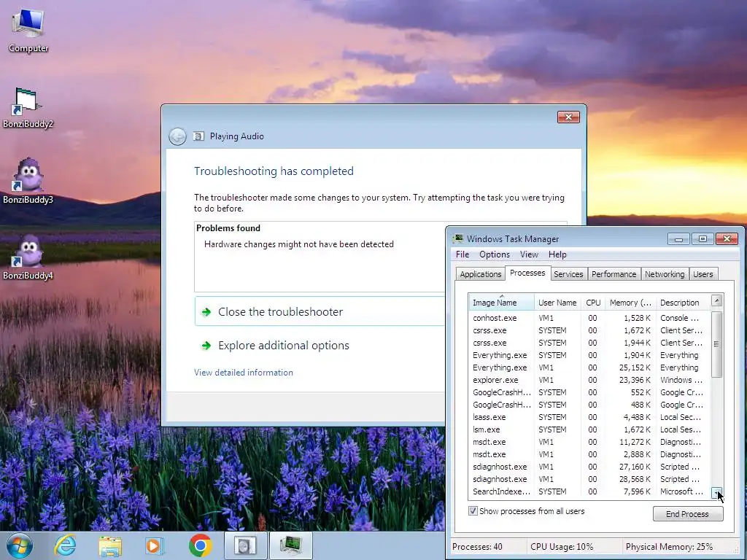Open the File menu in Task Manager
This screenshot has width=747, height=560.
[x=462, y=254]
